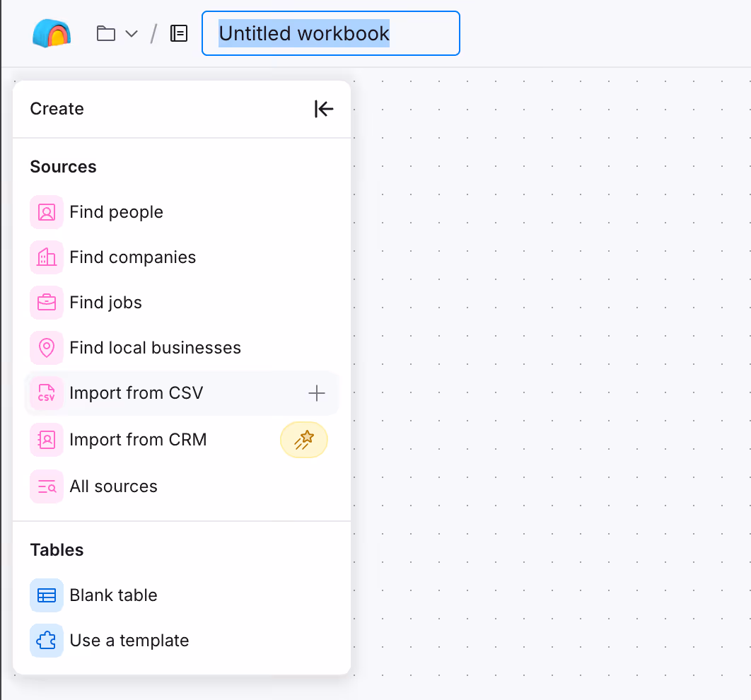Click the plus button on Import from CSV

click(x=316, y=393)
